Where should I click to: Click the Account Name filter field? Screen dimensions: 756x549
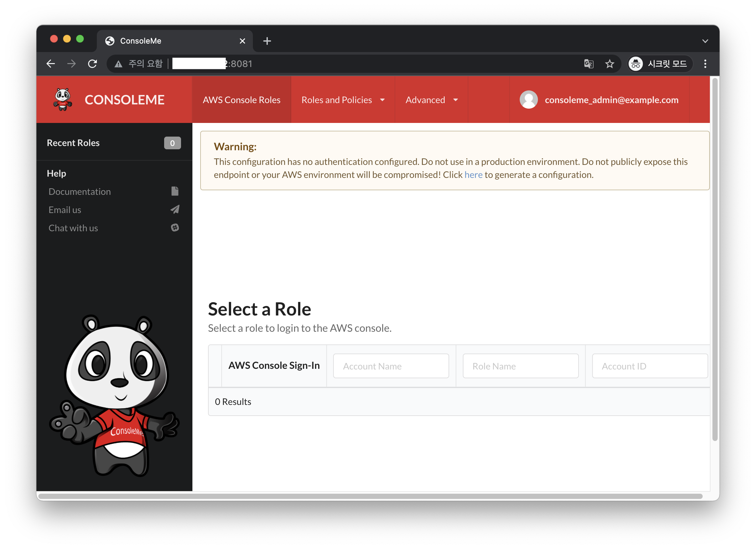pos(391,366)
